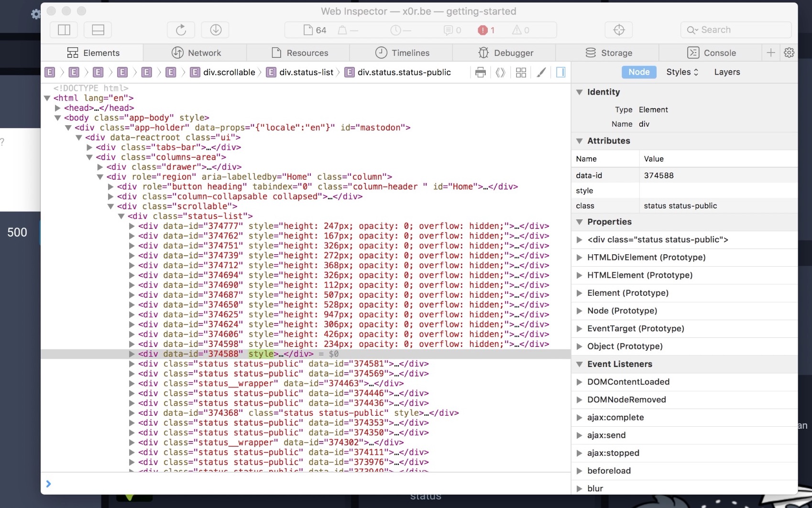Click the 64 resources count indicator
This screenshot has height=508, width=812.
point(315,30)
